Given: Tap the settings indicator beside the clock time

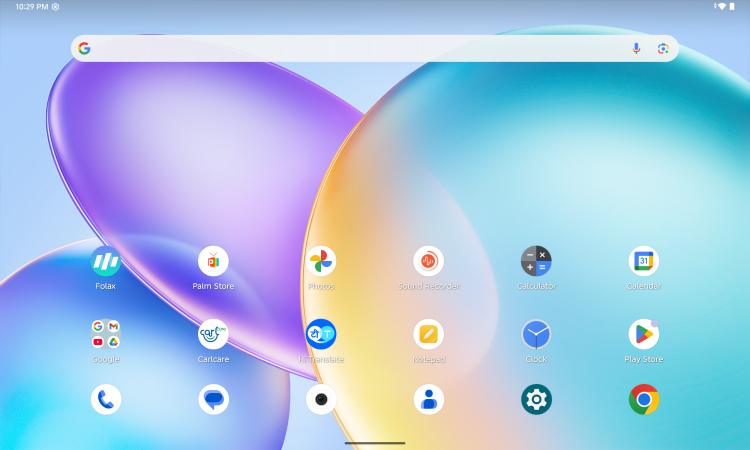Looking at the screenshot, I should 55,7.
